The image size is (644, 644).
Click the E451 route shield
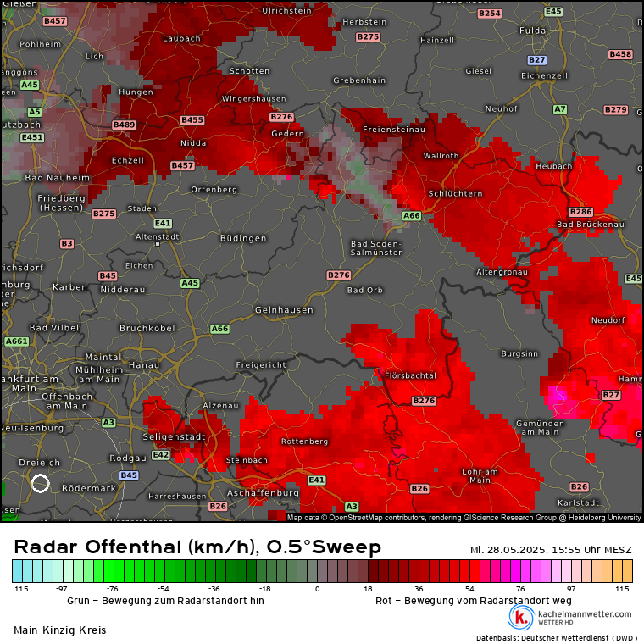pos(32,137)
